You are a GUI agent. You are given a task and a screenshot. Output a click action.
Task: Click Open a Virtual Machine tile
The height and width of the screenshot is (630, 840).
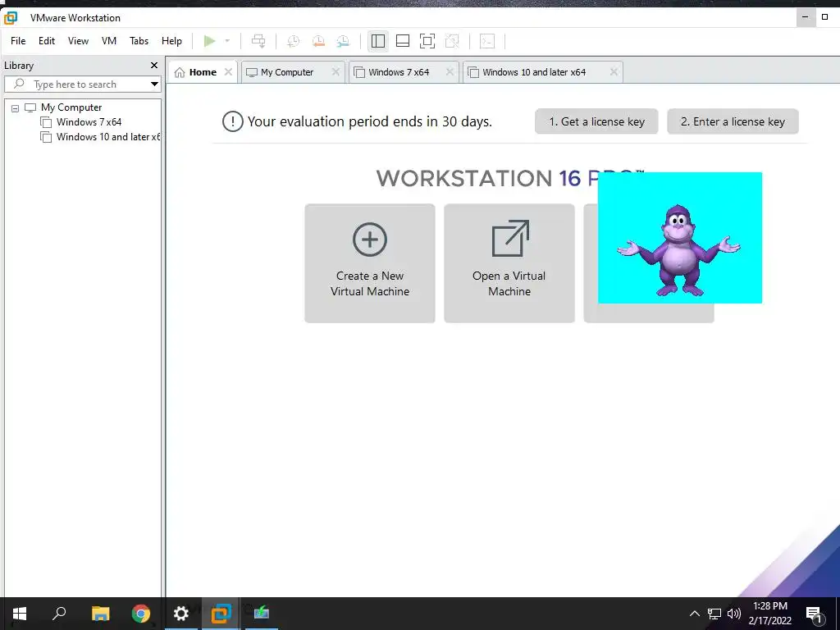509,263
